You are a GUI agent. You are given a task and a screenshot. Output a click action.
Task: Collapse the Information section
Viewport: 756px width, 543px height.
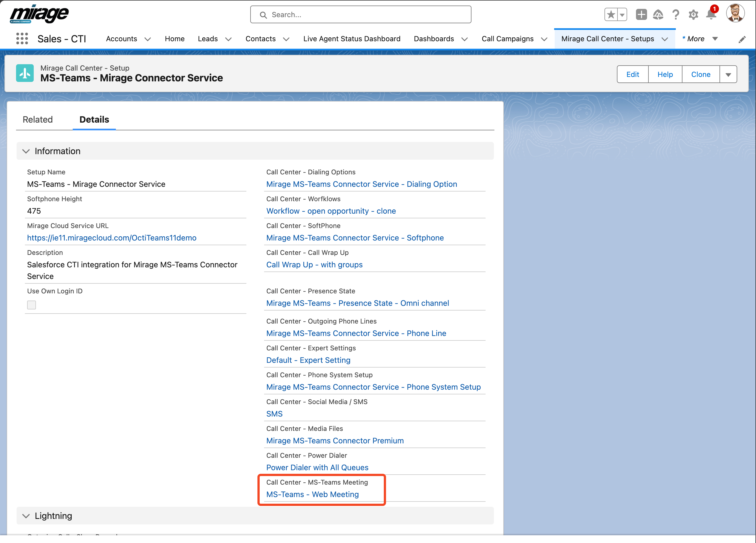pyautogui.click(x=26, y=151)
